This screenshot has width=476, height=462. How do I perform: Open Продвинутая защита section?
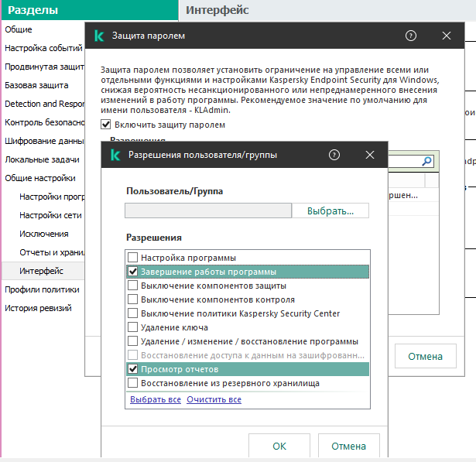coord(44,67)
